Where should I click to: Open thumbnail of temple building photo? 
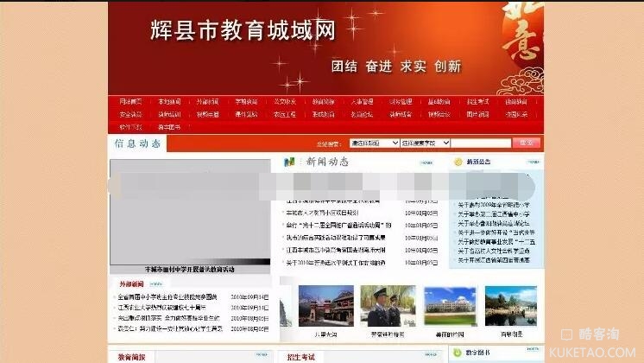tap(325, 305)
